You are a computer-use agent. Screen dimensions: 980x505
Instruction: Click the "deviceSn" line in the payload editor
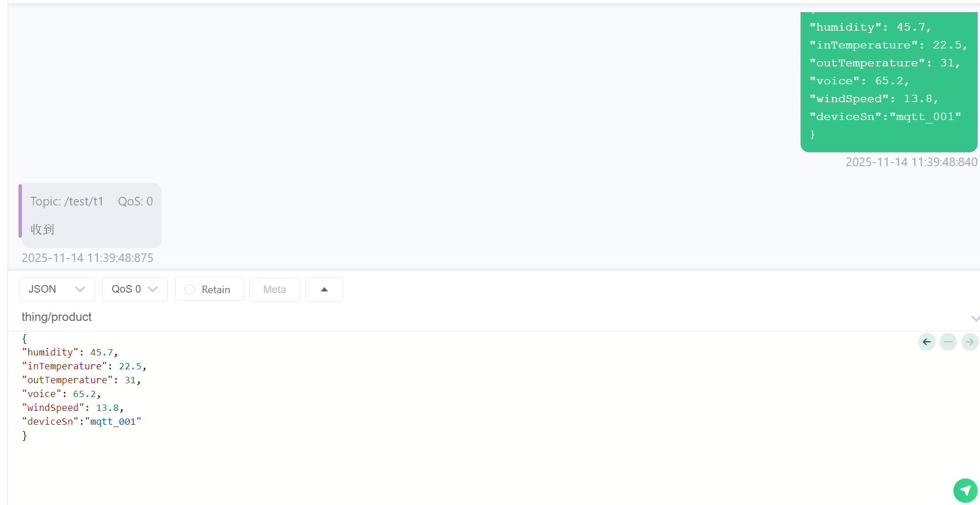(x=81, y=422)
